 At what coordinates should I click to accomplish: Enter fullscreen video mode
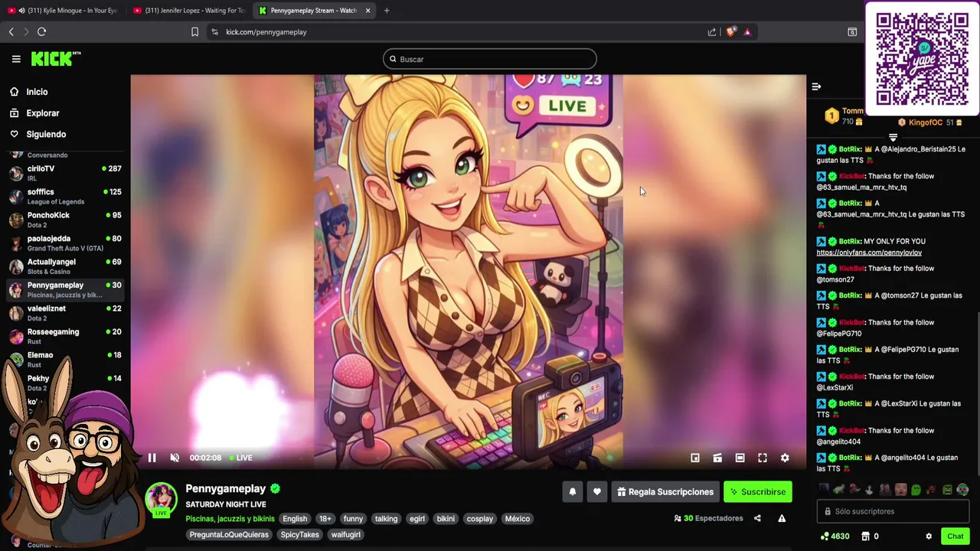point(763,458)
